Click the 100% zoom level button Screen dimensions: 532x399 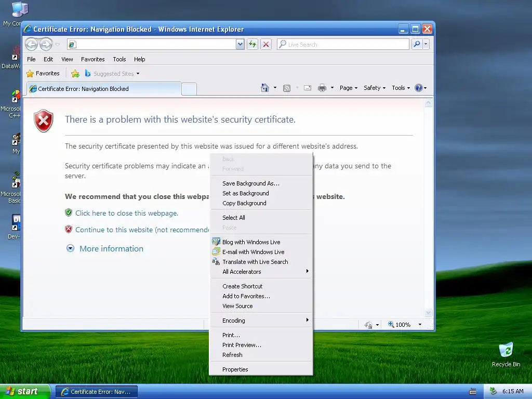click(x=399, y=325)
